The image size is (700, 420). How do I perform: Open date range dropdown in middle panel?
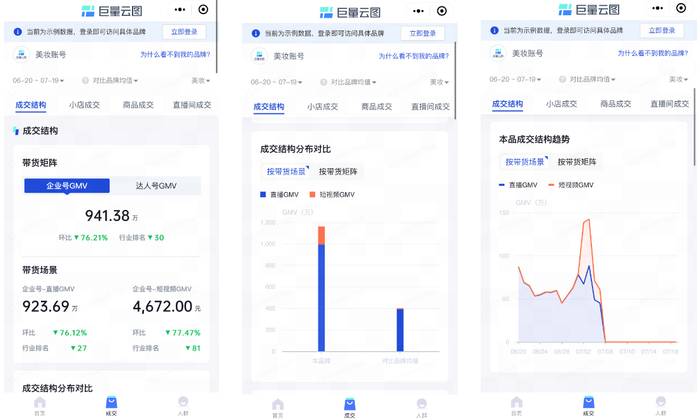[276, 82]
